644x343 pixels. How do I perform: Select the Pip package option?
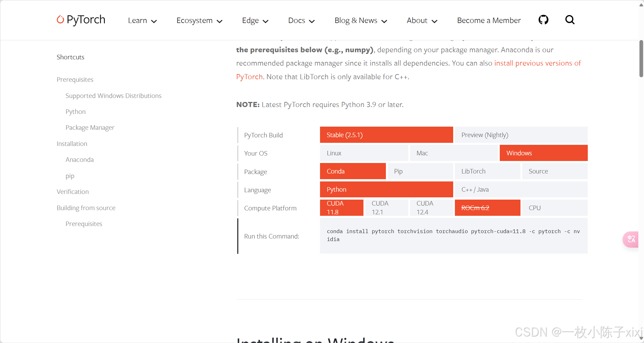tap(420, 171)
